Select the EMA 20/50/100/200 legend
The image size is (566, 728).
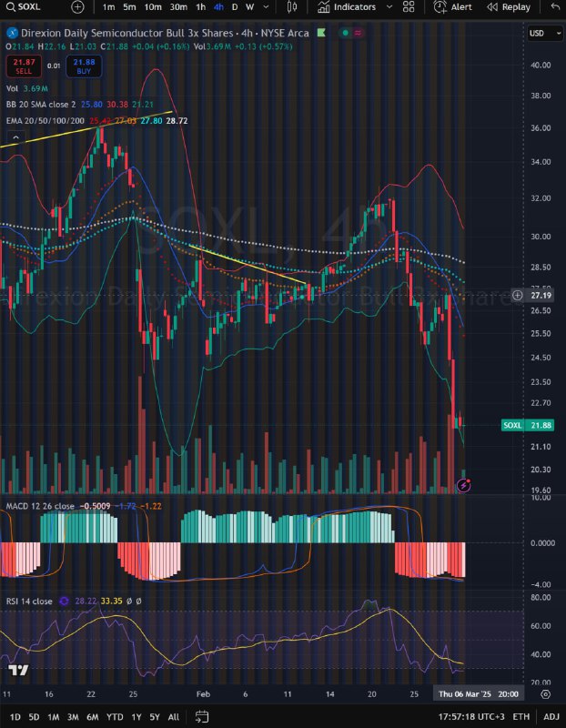45,121
